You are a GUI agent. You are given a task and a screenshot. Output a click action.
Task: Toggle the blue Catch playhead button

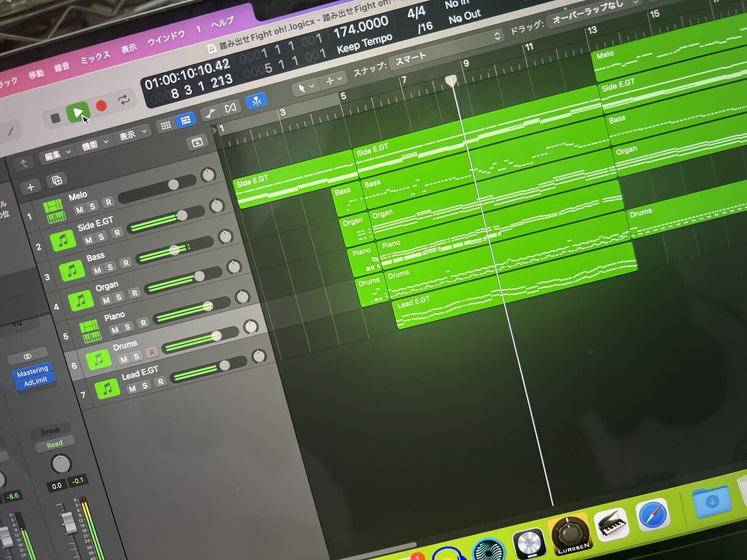(x=257, y=101)
